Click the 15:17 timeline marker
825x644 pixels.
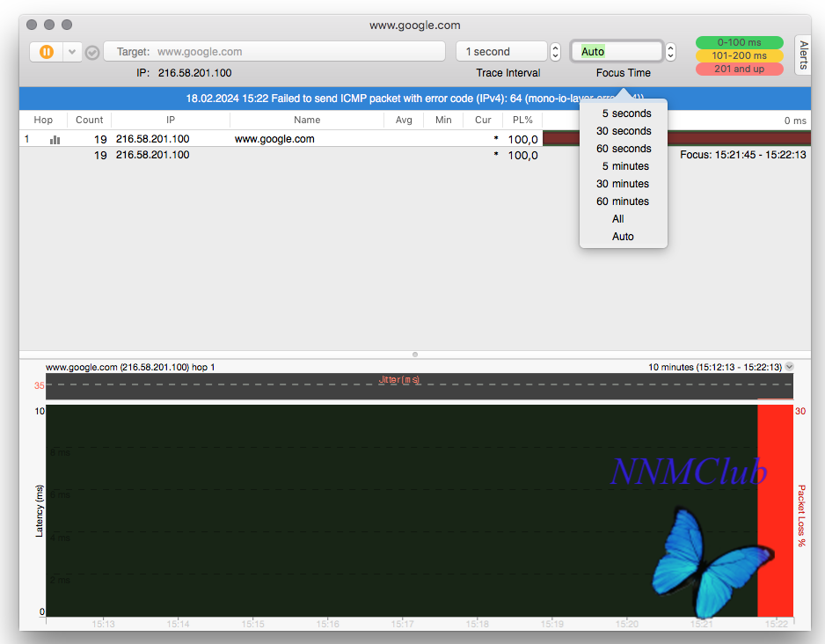pos(403,624)
